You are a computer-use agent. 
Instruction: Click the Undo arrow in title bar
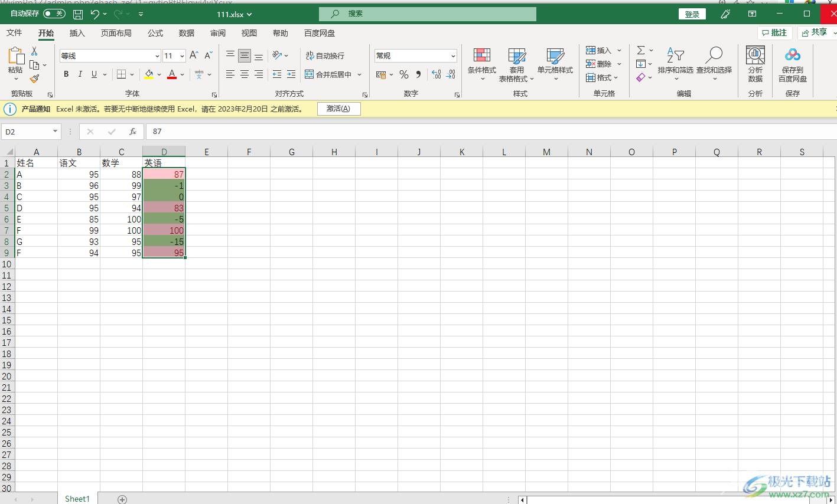tap(95, 14)
